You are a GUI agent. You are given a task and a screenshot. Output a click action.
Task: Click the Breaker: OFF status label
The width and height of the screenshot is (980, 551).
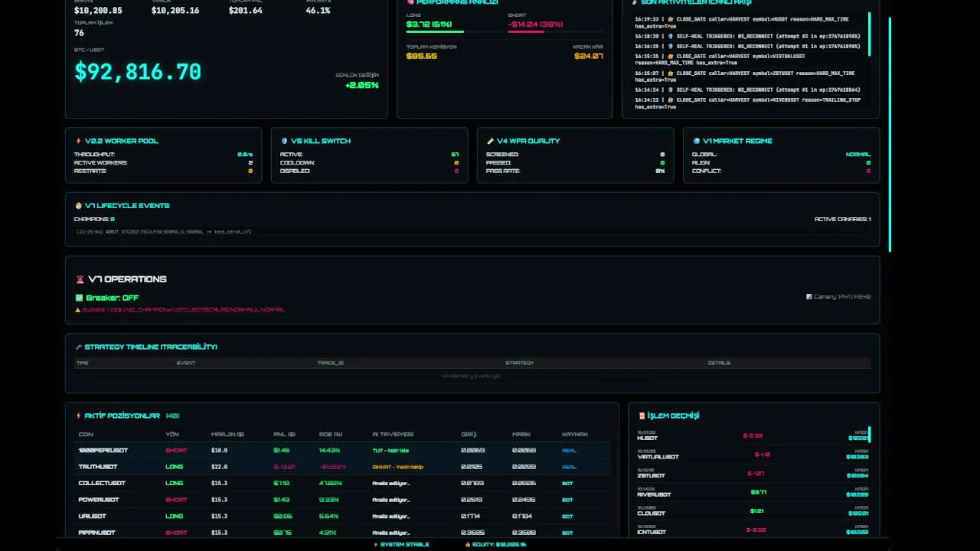pos(112,298)
